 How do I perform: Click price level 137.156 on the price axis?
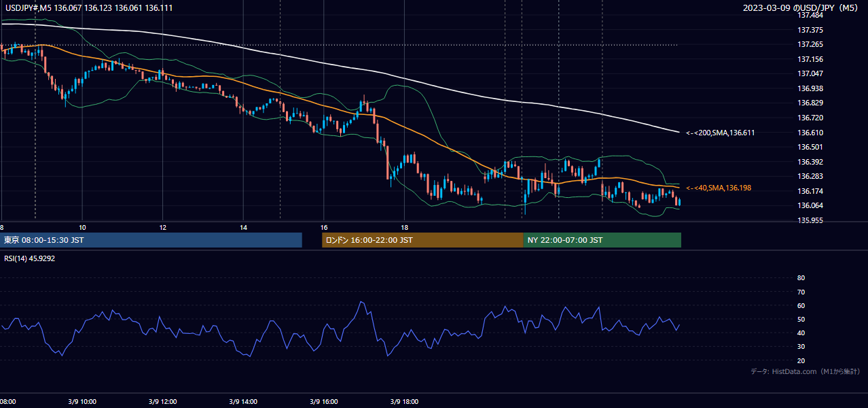810,59
